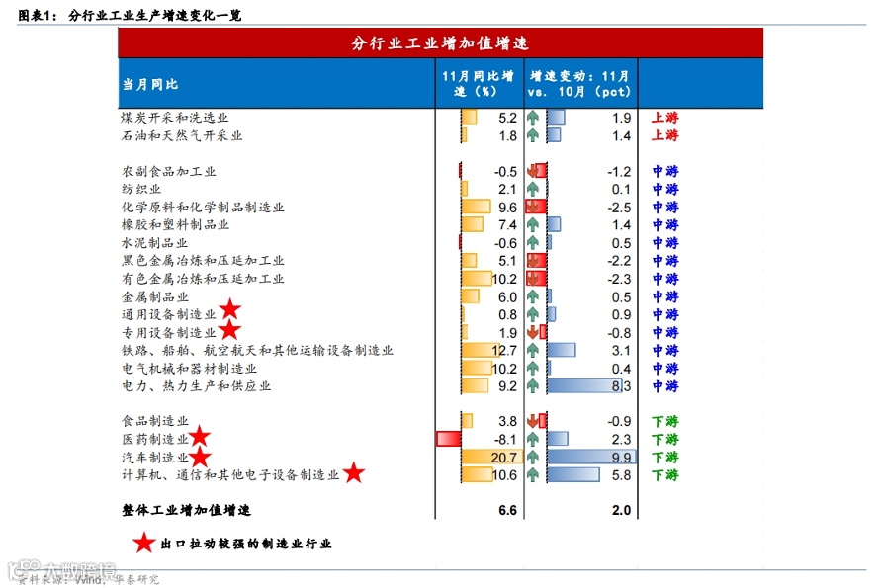Click the red star next to 汽车制造业
This screenshot has width=880, height=588.
(200, 457)
